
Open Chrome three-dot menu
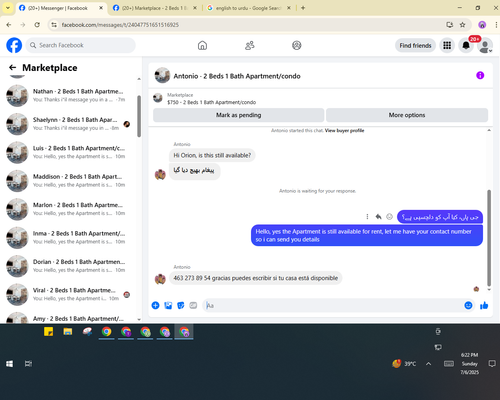click(496, 25)
